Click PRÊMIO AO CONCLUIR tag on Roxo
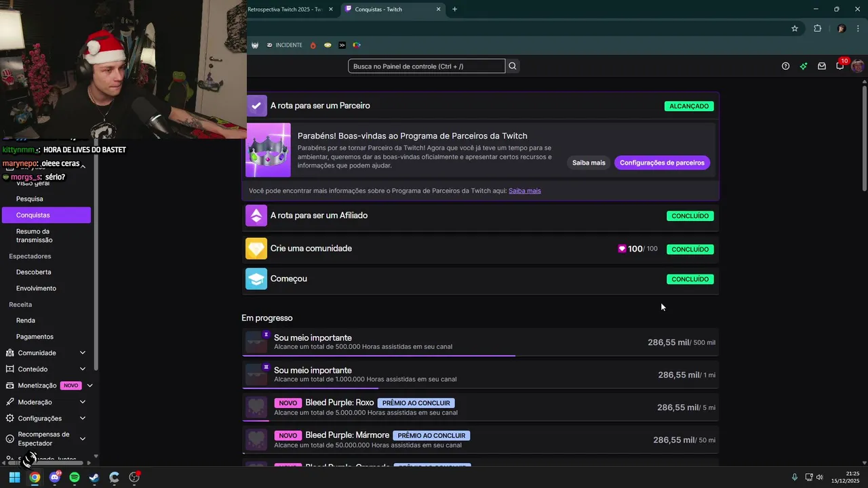The image size is (868, 488). pyautogui.click(x=416, y=403)
